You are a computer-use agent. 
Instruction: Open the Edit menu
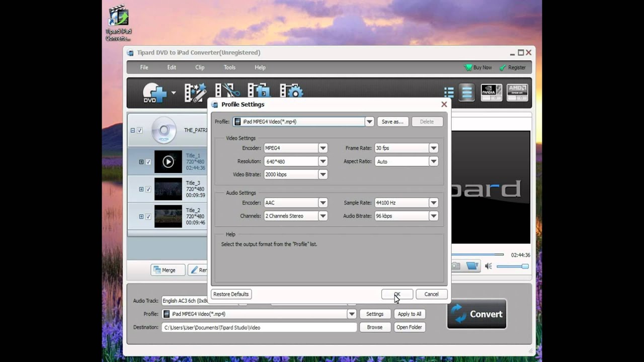pyautogui.click(x=172, y=67)
